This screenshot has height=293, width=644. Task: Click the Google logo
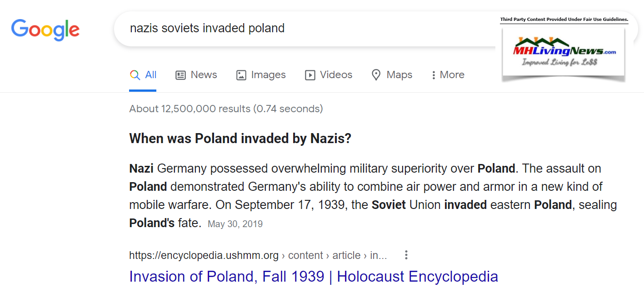(x=45, y=29)
